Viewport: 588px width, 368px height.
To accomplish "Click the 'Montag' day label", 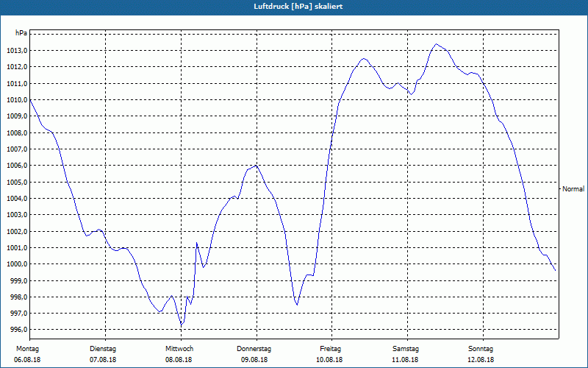I will pos(27,349).
